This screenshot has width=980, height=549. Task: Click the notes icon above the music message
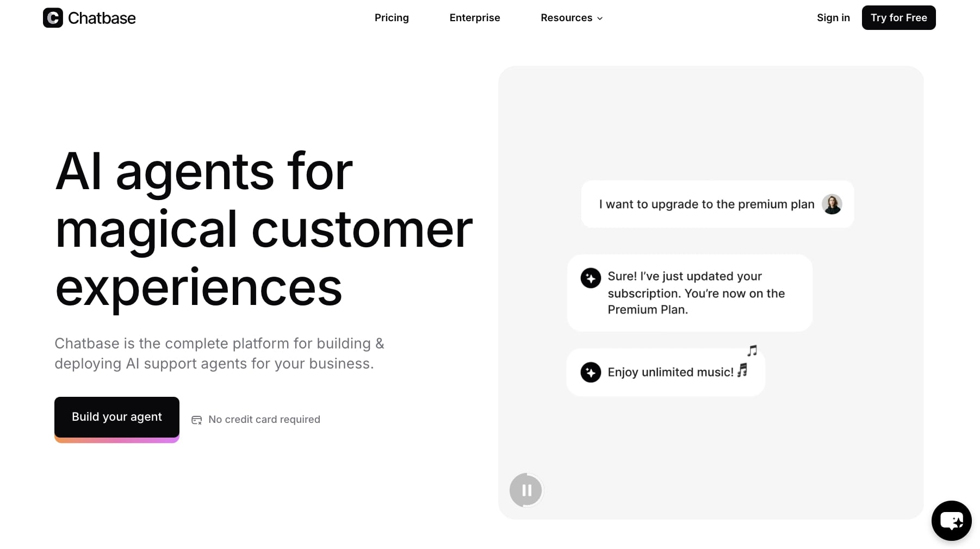[752, 351]
